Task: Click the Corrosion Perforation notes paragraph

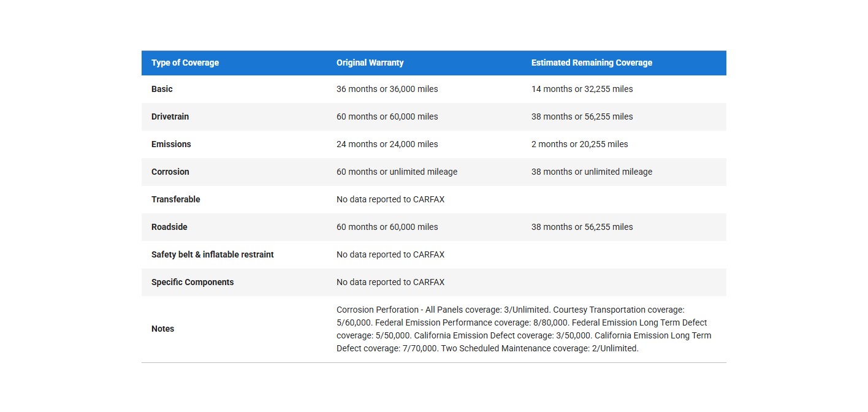Action: [523, 329]
